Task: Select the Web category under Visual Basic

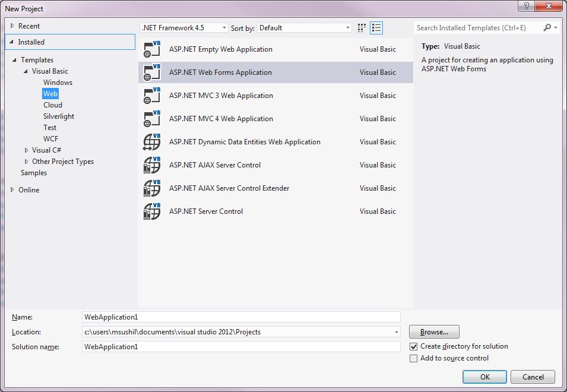Action: [x=50, y=93]
